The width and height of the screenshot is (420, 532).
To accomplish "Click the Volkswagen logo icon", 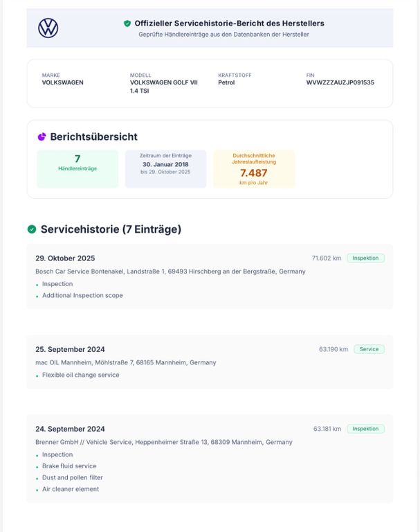I will [x=48, y=28].
